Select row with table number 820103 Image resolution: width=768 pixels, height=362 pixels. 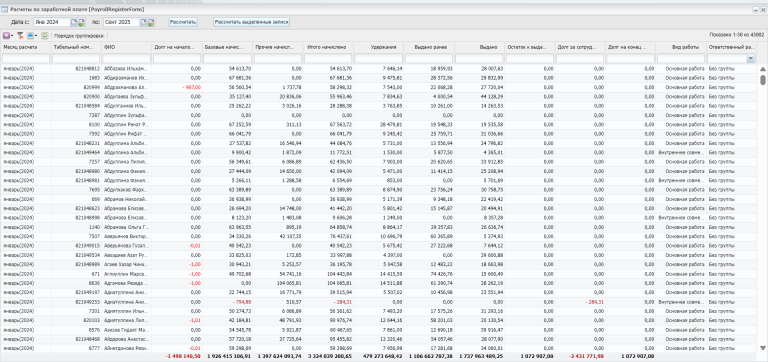pos(379,320)
